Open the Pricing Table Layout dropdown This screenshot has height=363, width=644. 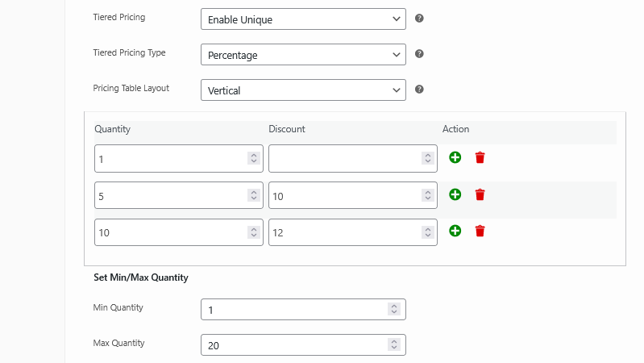(302, 90)
